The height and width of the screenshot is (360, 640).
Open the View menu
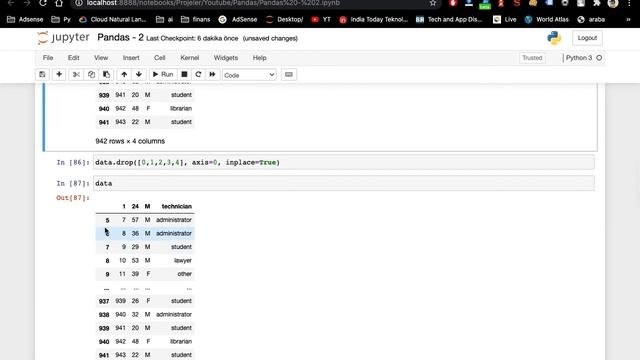[101, 58]
